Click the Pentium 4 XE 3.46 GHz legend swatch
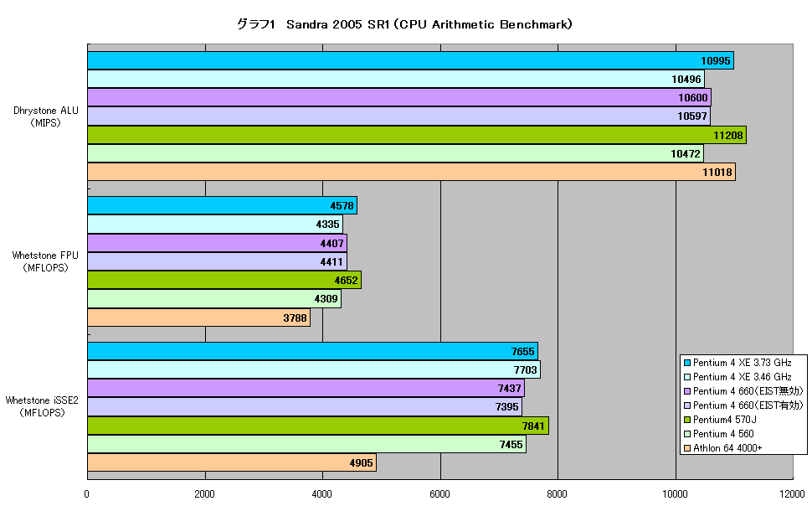Screen dimensions: 812x506 tap(687, 377)
